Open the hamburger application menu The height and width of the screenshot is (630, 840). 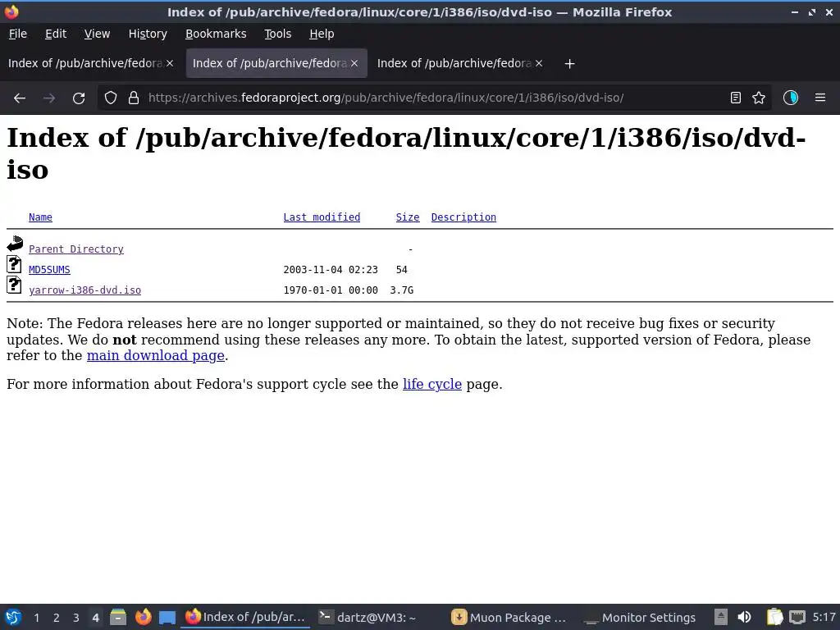pos(820,98)
